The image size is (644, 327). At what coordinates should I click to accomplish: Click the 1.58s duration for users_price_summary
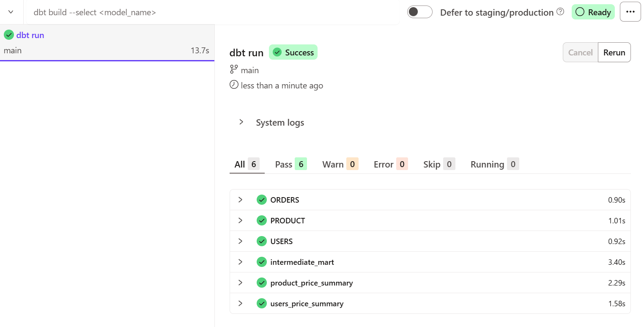[x=617, y=303]
